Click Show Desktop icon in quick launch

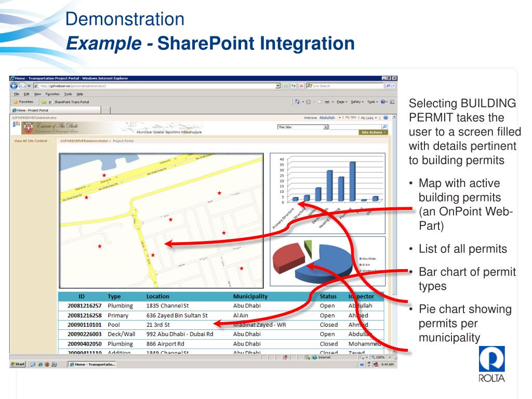(x=33, y=364)
